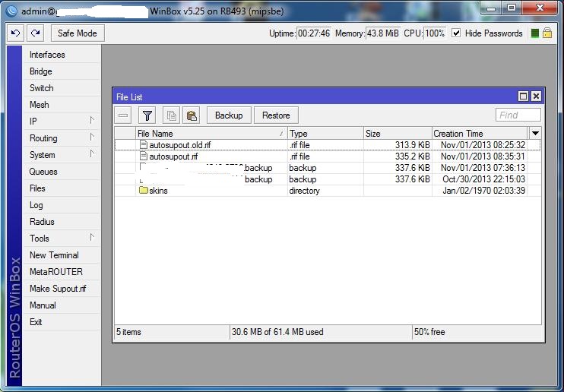Screen dimensions: 564x392
Task: Click the undo arrow icon
Action: pyautogui.click(x=15, y=33)
